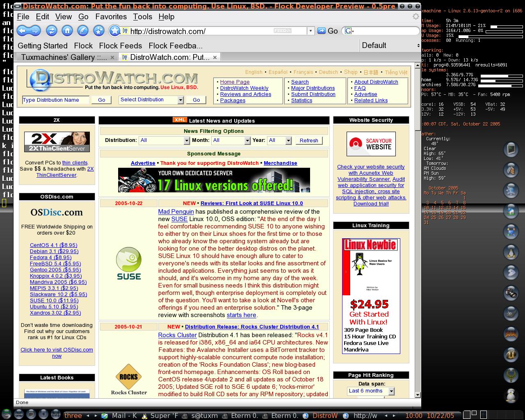This screenshot has height=420, width=525.
Task: Click the Home toolbar icon
Action: [67, 30]
